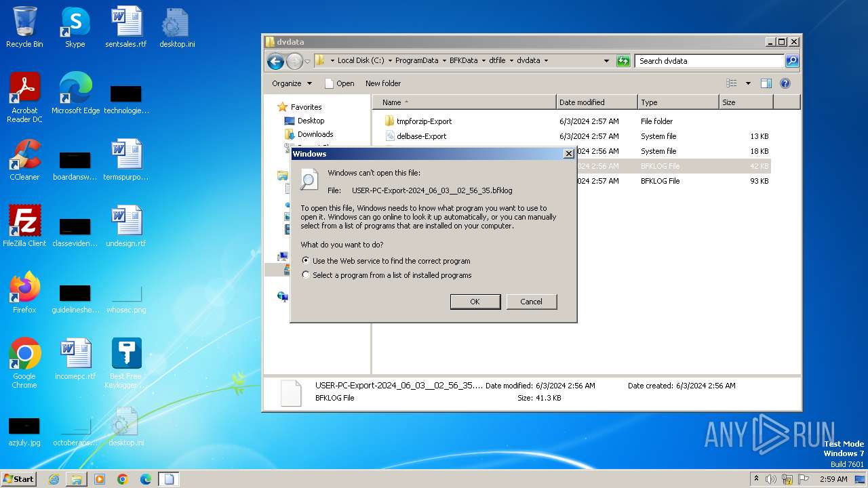Image resolution: width=868 pixels, height=488 pixels.
Task: Show hidden system tray icons
Action: (x=756, y=479)
